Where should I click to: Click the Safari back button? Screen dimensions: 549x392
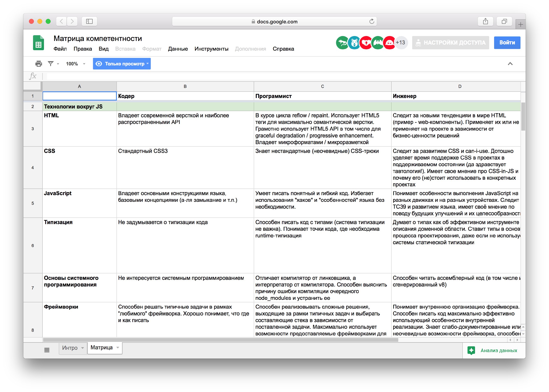[61, 21]
